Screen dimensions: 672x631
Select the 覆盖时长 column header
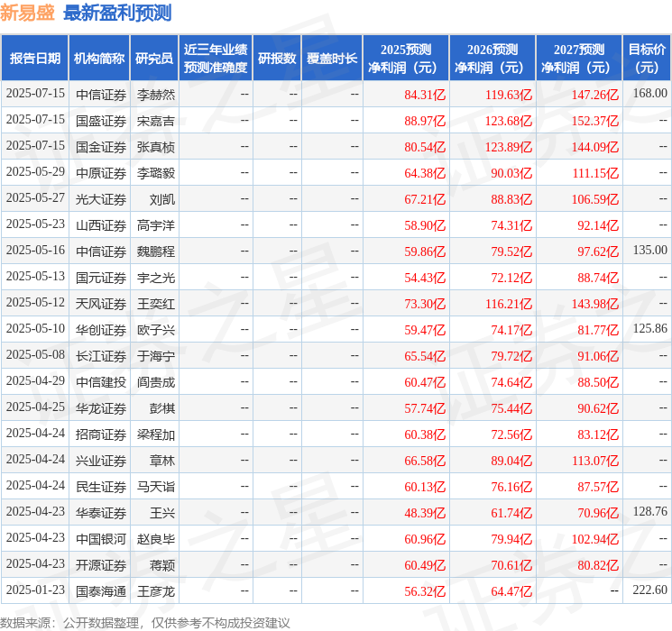(332, 59)
